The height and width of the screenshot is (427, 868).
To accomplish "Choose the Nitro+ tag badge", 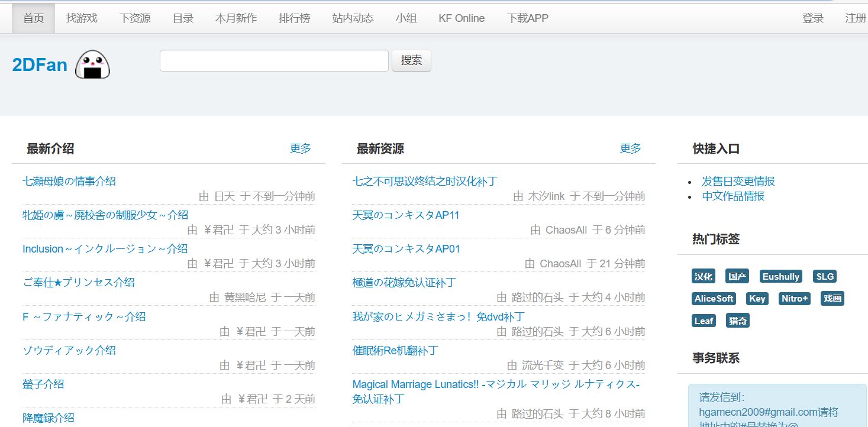I will click(794, 299).
